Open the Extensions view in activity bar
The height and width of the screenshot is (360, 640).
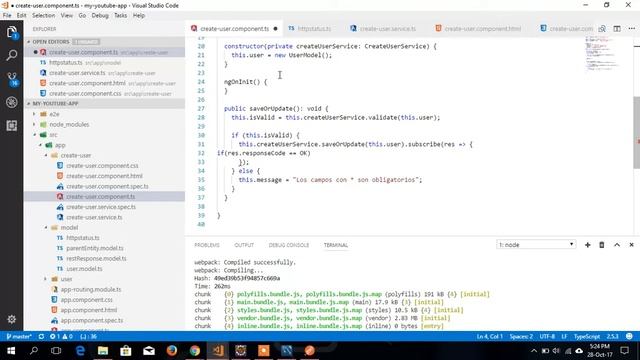(x=11, y=125)
